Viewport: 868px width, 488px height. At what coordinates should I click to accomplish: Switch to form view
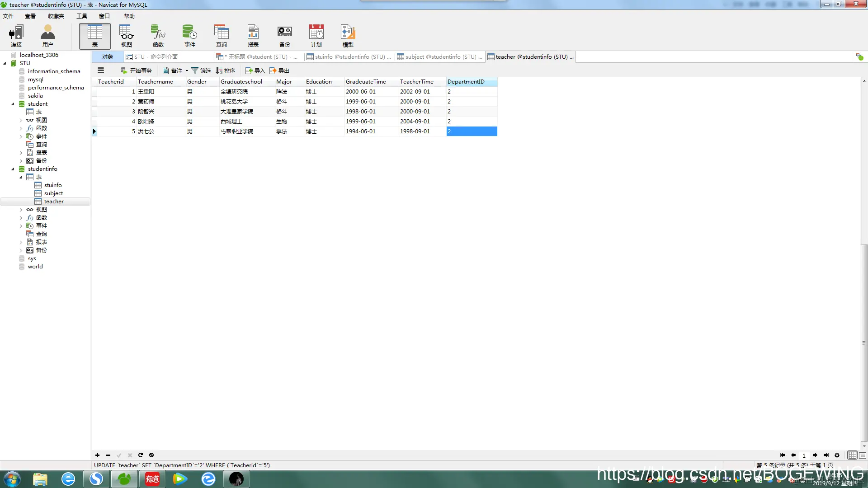tap(863, 455)
